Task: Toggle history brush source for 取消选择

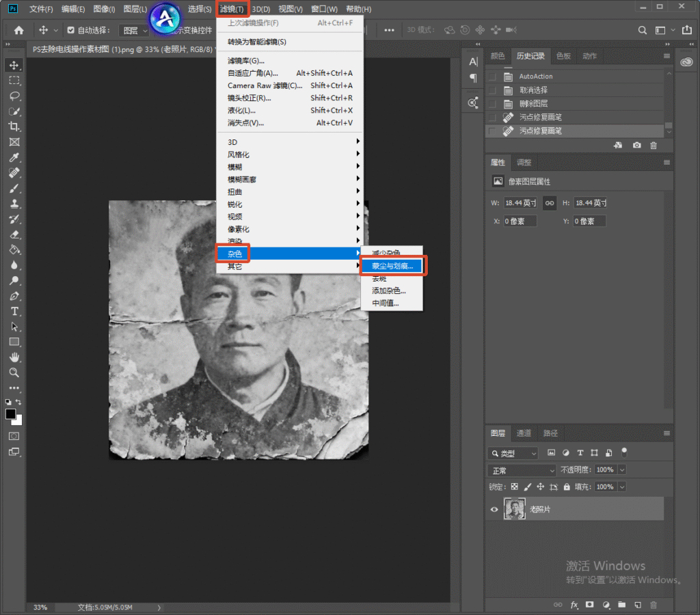Action: (492, 91)
